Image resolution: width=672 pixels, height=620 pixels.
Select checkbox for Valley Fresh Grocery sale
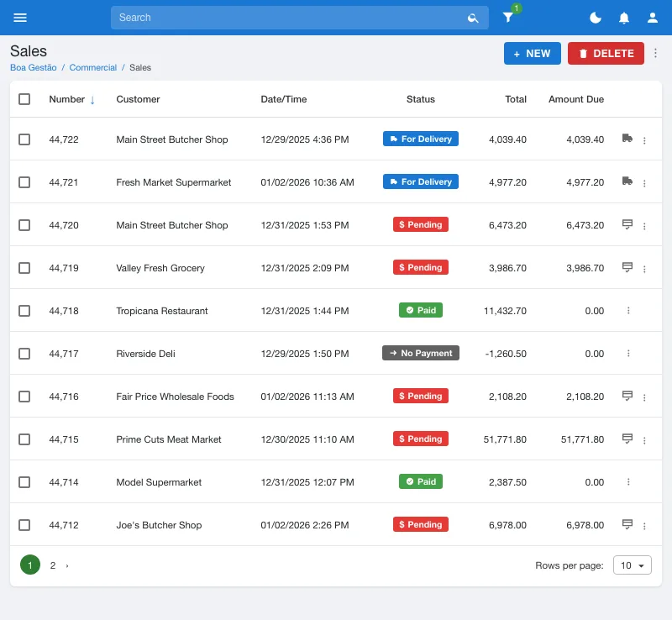pos(24,268)
